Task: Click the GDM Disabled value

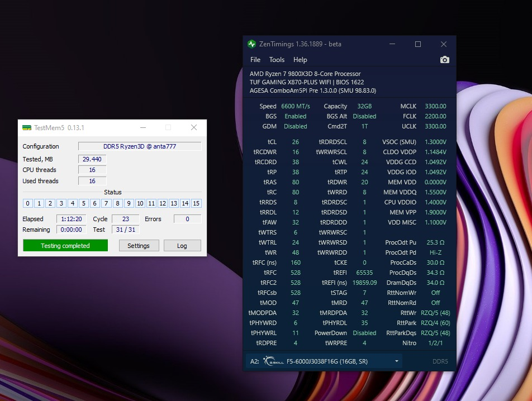Action: point(296,126)
